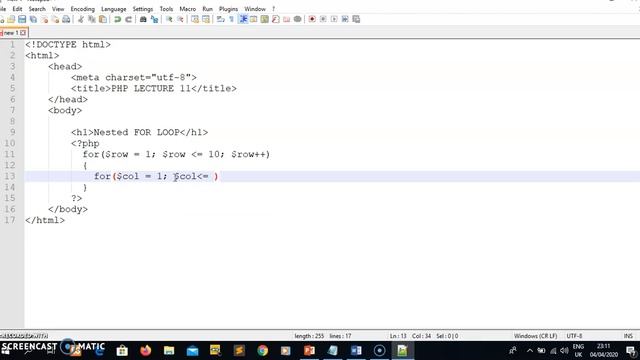
Task: Click the 'length : 255 lines : 17' status entry
Action: 322,336
